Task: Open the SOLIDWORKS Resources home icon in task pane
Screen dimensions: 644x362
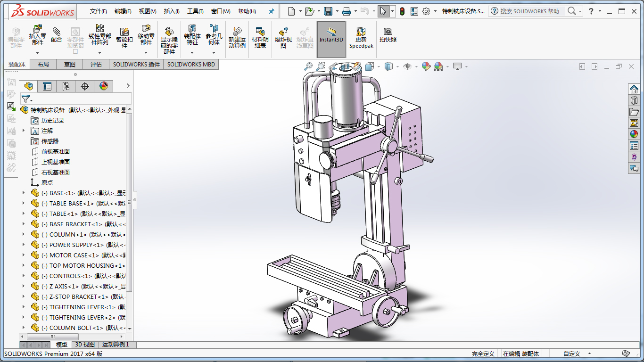Action: pos(634,89)
